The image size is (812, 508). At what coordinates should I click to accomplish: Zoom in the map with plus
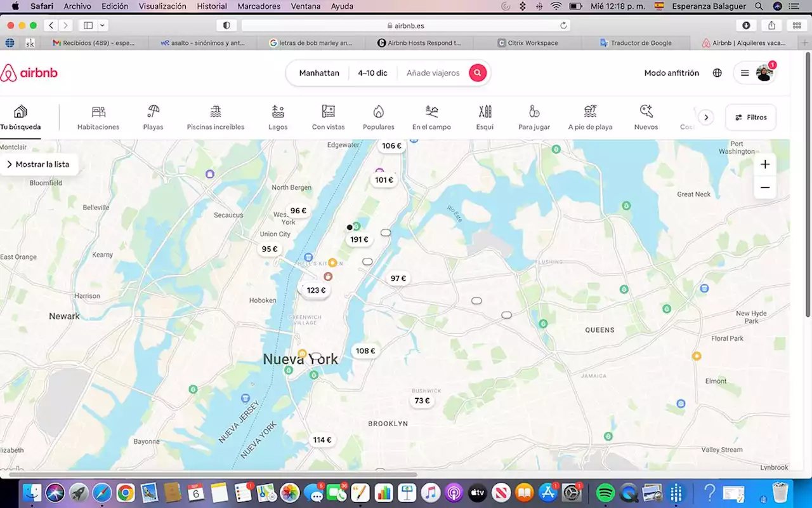point(765,164)
